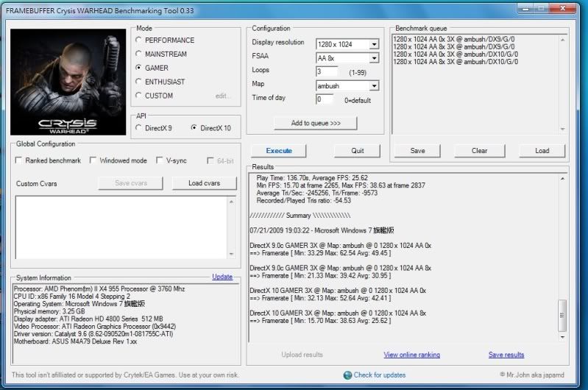Save the benchmark queue
This screenshot has width=588, height=390.
pyautogui.click(x=417, y=151)
